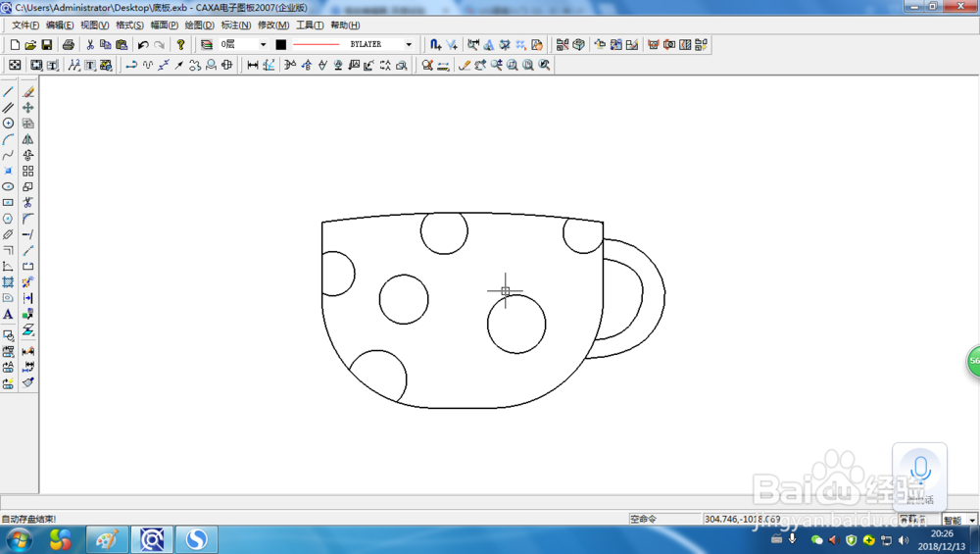The image size is (980, 554).
Task: Print the drawing with printer icon
Action: (69, 44)
